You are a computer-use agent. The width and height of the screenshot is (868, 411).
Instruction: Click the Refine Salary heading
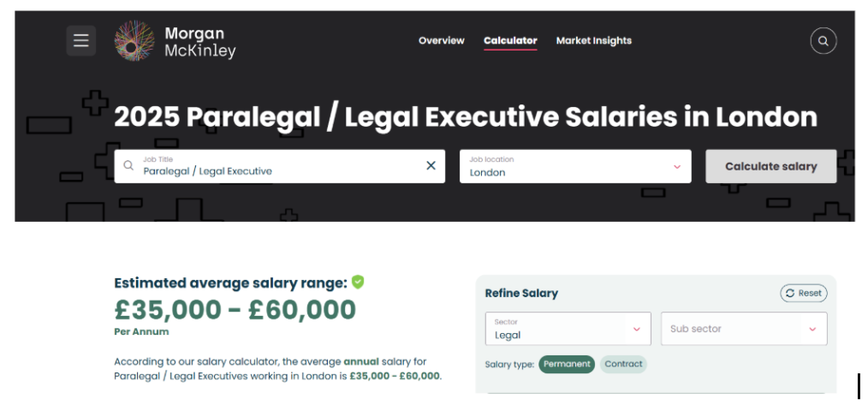point(521,293)
